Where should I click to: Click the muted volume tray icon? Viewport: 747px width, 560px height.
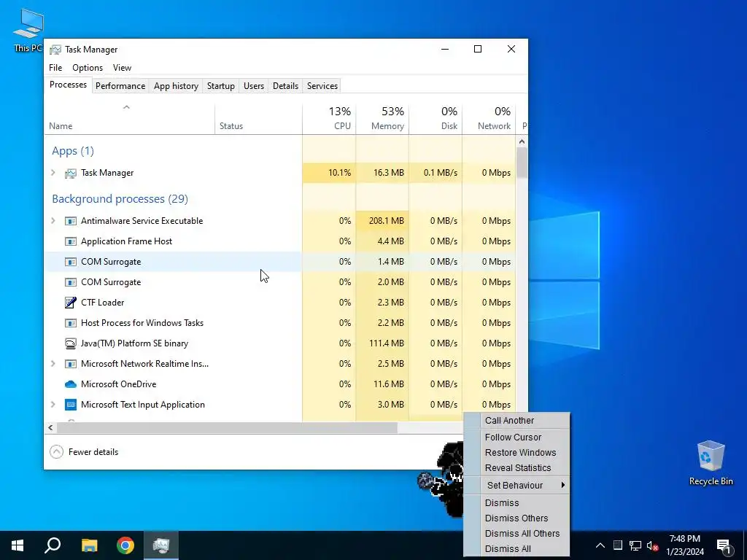pyautogui.click(x=653, y=545)
